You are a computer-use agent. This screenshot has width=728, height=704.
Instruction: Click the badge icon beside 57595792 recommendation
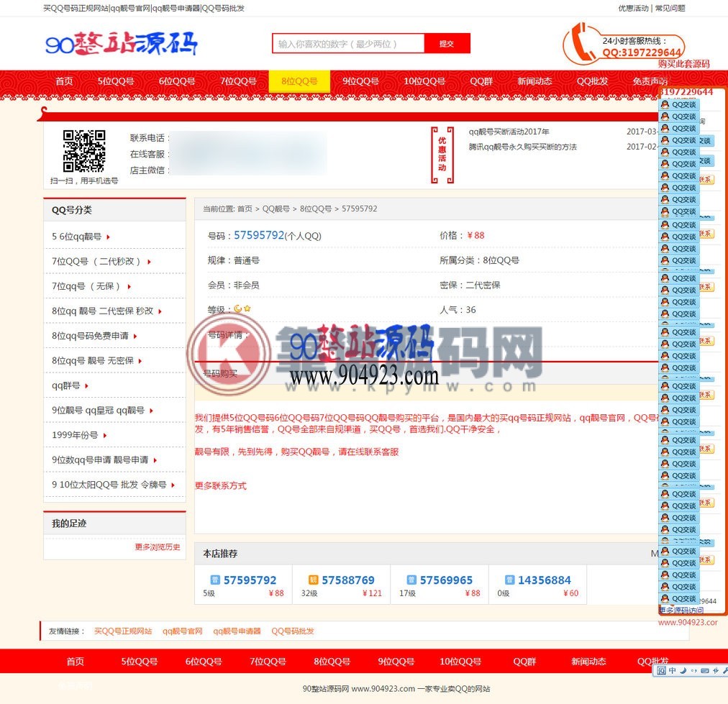pos(215,580)
